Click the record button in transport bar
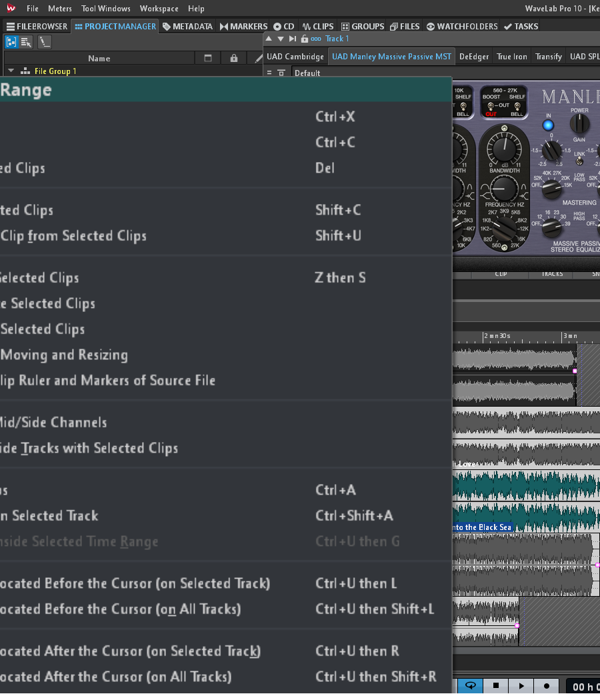600x700 pixels. click(547, 686)
